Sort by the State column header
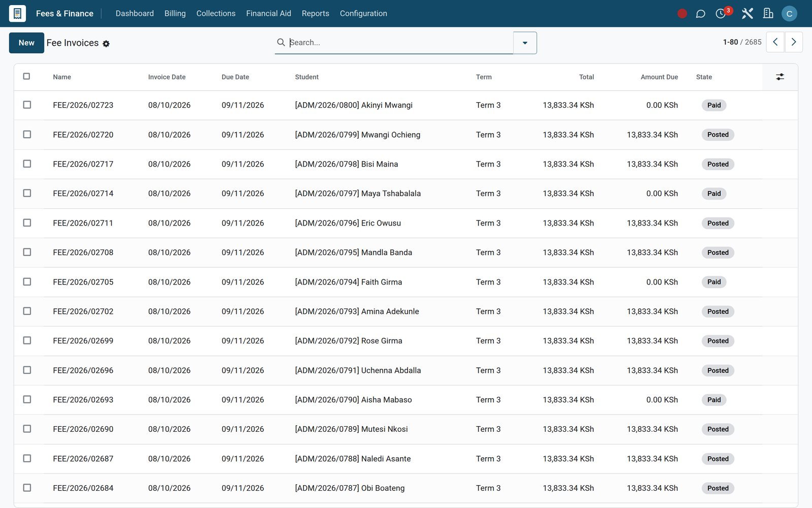 tap(703, 77)
